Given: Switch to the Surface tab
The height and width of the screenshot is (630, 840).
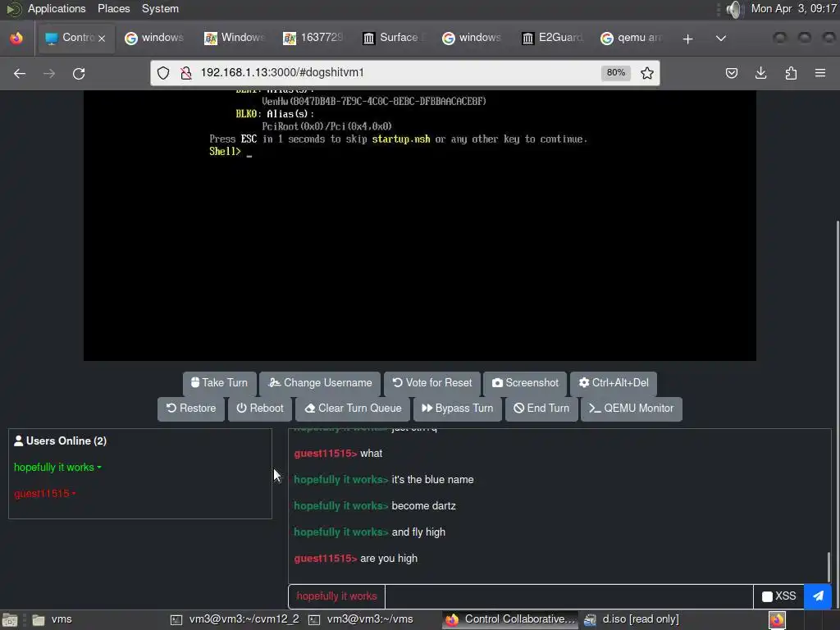Looking at the screenshot, I should (393, 38).
